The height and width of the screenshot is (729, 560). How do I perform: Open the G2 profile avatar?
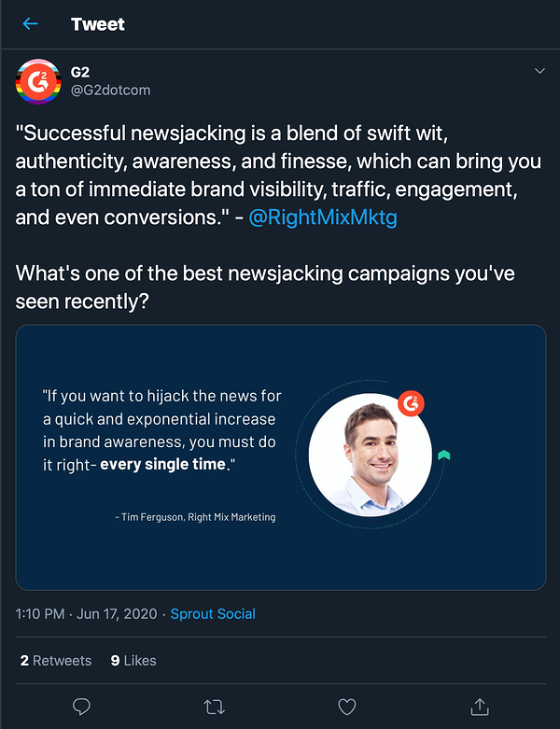(x=38, y=81)
